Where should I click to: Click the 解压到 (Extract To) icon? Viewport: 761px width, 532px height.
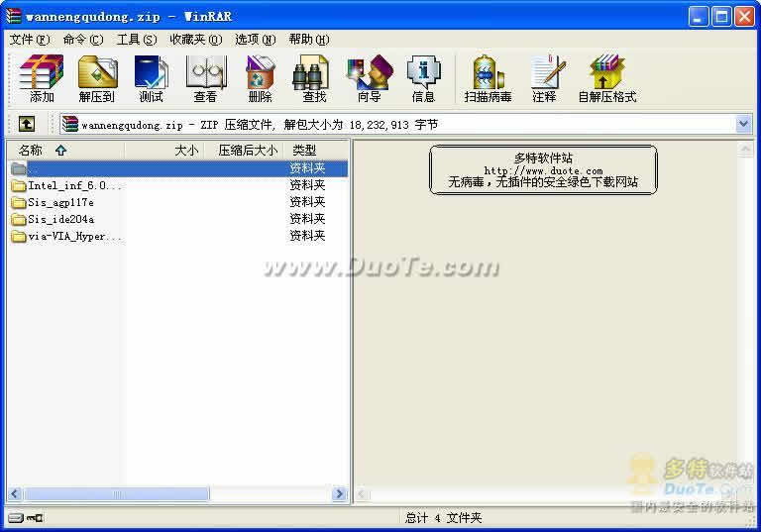pos(96,78)
